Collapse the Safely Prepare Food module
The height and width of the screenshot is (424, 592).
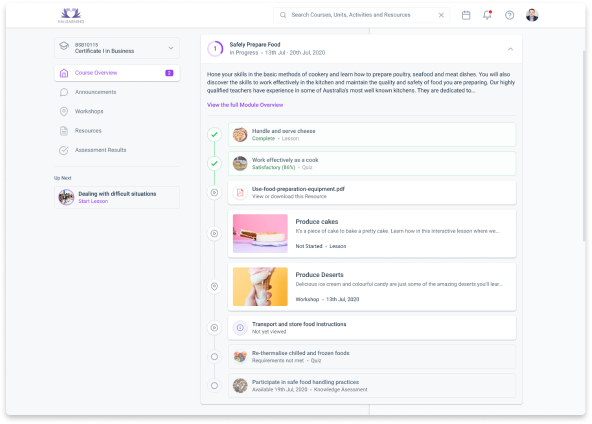tap(510, 49)
